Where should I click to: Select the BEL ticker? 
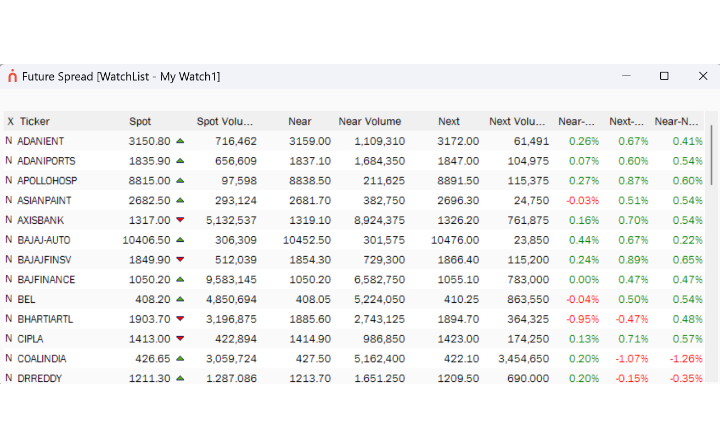coord(26,299)
